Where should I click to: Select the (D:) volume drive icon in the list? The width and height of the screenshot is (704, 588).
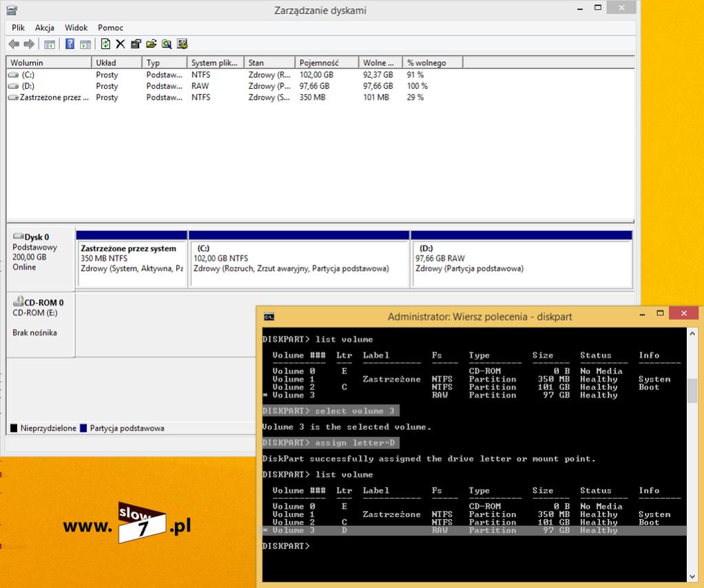coord(14,86)
